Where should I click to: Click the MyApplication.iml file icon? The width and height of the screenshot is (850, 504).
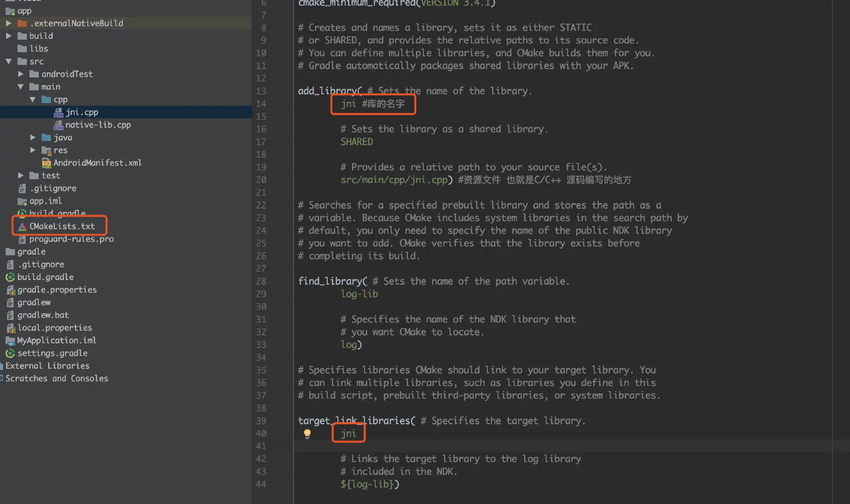(x=10, y=341)
